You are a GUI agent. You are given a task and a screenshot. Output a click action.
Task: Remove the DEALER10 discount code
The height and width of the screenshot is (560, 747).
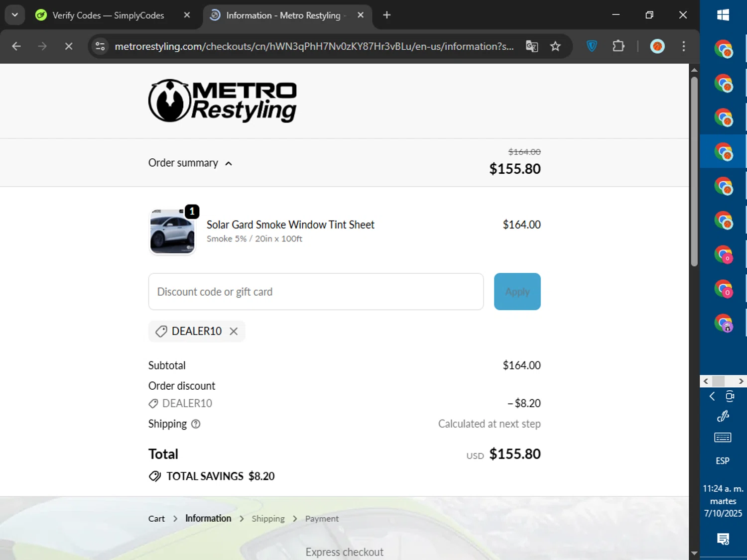[234, 332]
